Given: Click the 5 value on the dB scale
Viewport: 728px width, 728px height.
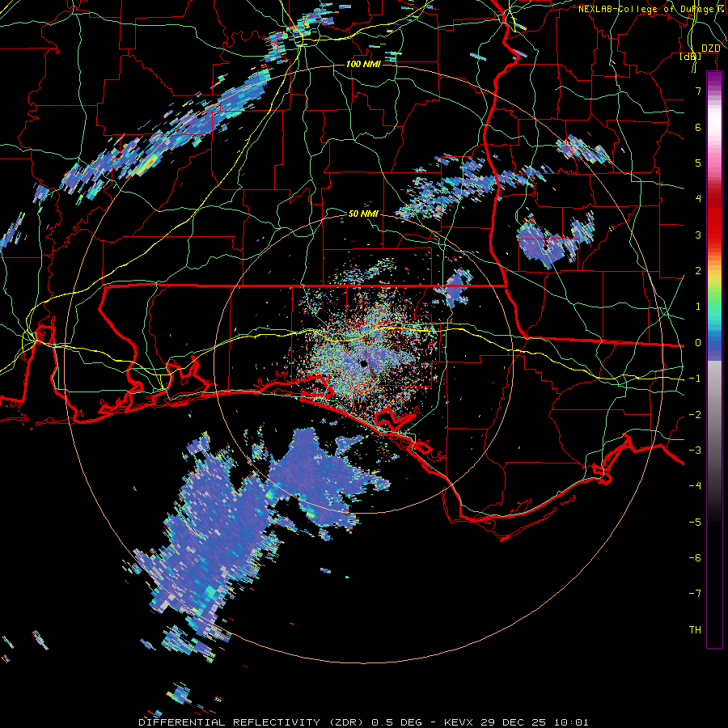Looking at the screenshot, I should (x=698, y=163).
